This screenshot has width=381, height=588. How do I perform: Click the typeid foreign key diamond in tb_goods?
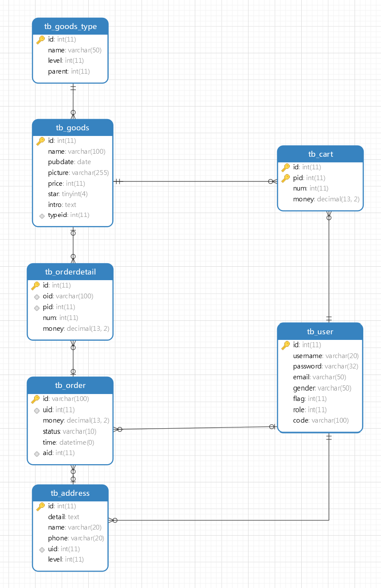[x=42, y=215]
